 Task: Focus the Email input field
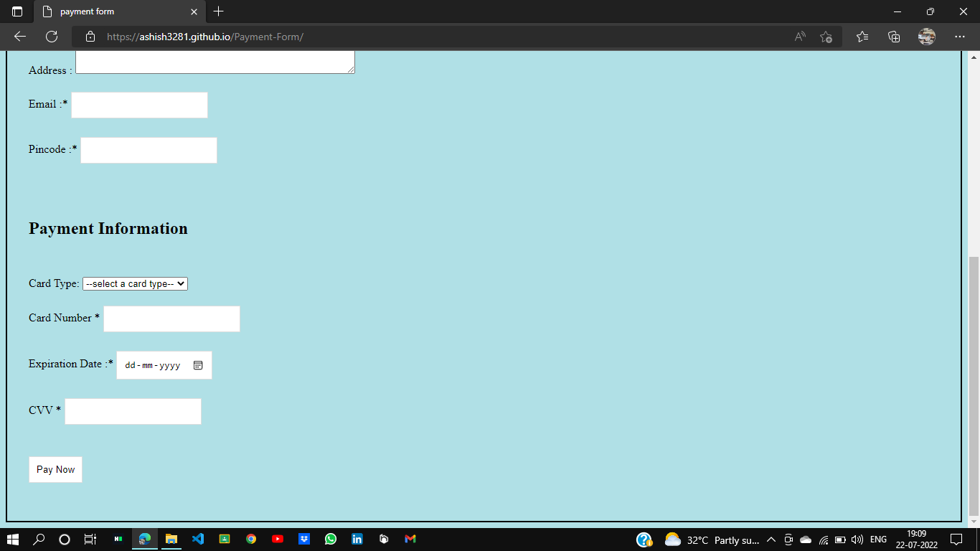click(139, 105)
